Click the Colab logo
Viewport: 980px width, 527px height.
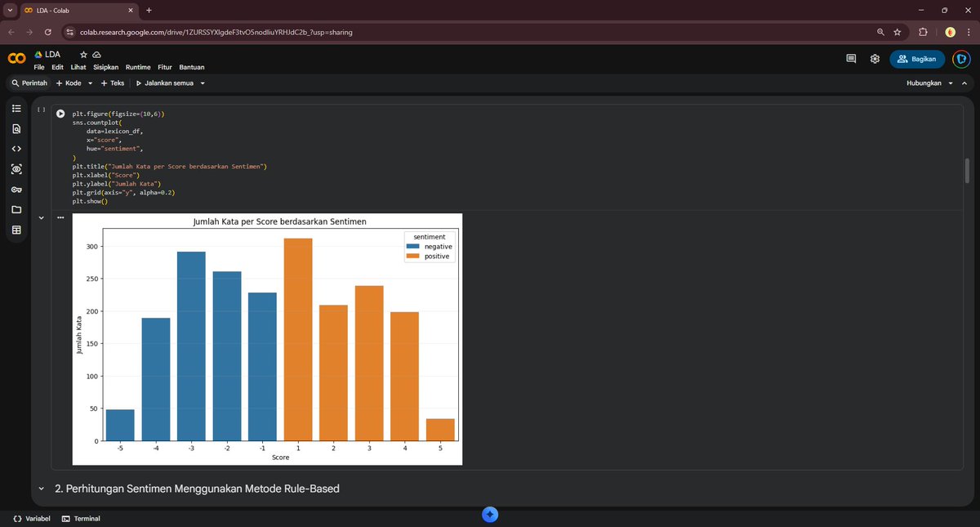pyautogui.click(x=16, y=59)
